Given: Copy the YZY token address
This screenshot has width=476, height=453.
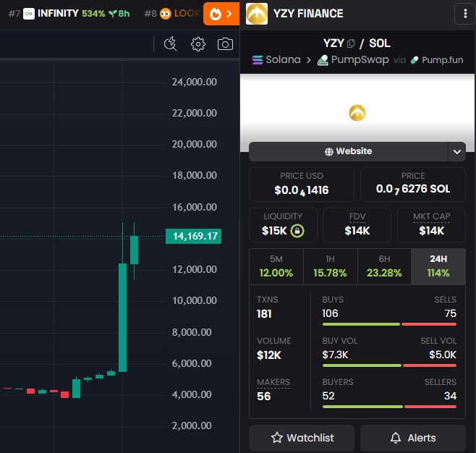Looking at the screenshot, I should (x=352, y=43).
